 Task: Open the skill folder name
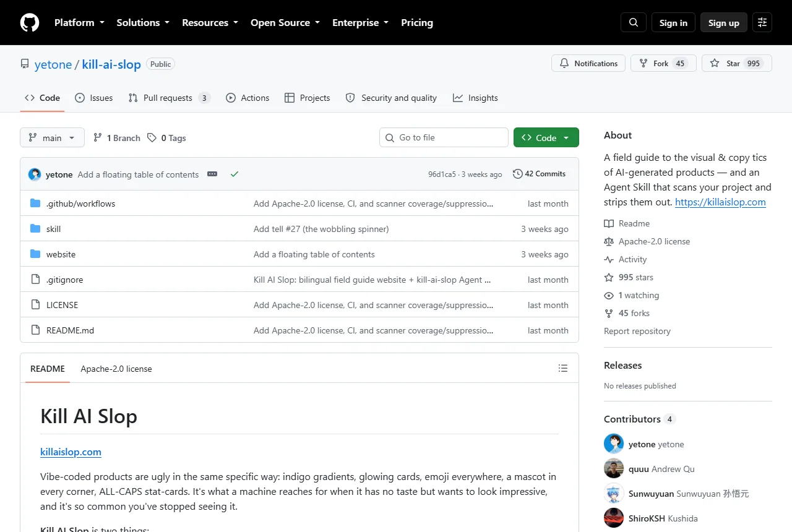click(x=54, y=229)
